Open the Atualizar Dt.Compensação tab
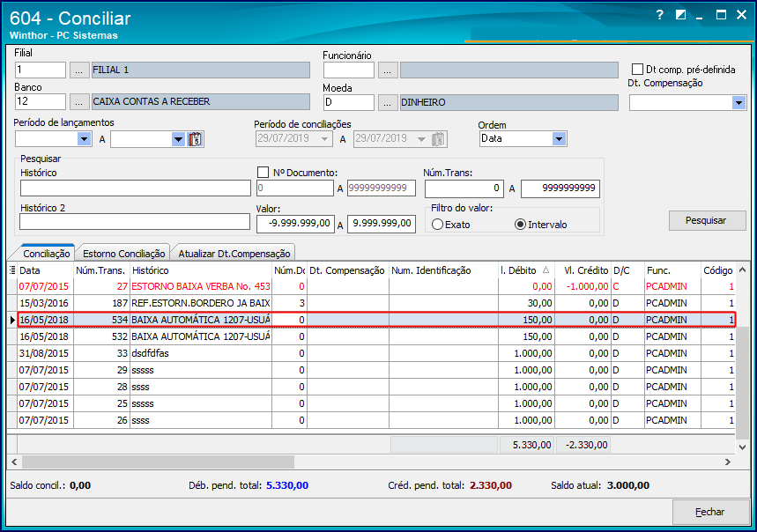The image size is (757, 532). click(x=234, y=253)
